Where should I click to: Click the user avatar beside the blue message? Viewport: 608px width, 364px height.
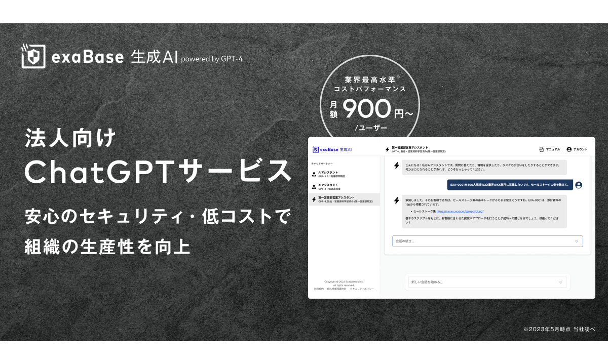[579, 185]
